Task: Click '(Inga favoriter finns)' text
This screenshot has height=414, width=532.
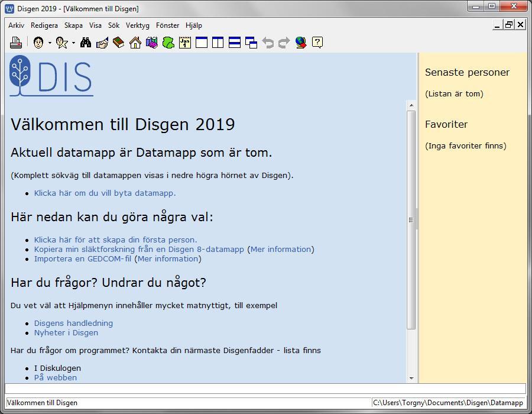Action: tap(466, 146)
